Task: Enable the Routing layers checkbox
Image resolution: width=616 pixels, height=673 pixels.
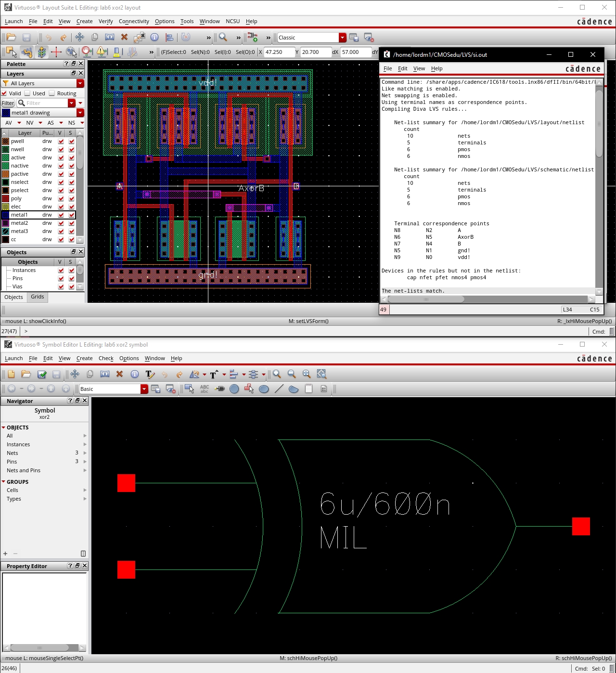Action: [x=52, y=93]
